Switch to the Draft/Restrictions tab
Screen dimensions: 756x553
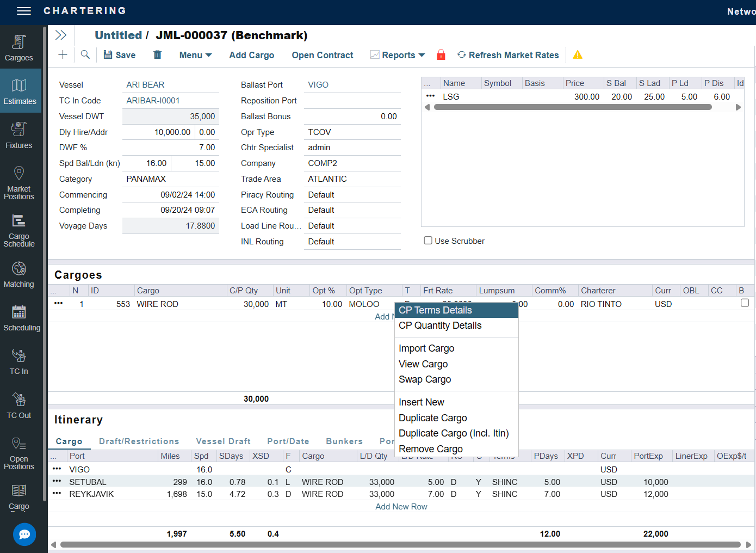tap(139, 441)
